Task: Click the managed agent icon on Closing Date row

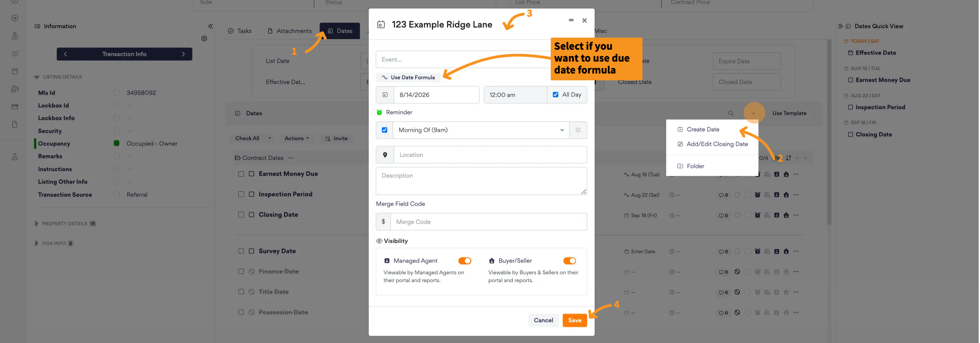Action: pos(776,215)
